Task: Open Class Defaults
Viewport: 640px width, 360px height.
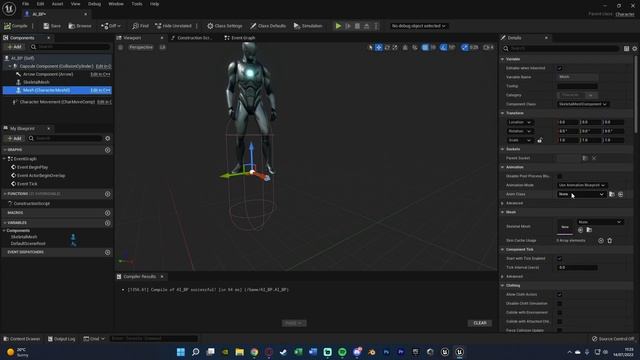Action: pos(268,26)
